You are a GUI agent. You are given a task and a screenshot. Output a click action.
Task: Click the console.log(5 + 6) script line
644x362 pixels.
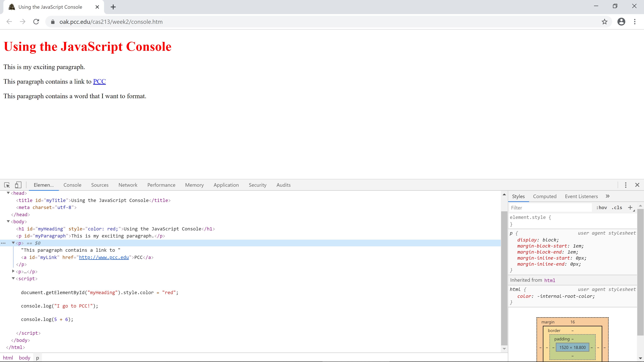[x=47, y=319]
